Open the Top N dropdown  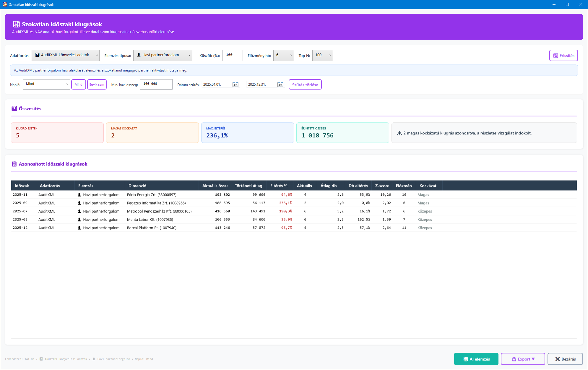(x=322, y=55)
